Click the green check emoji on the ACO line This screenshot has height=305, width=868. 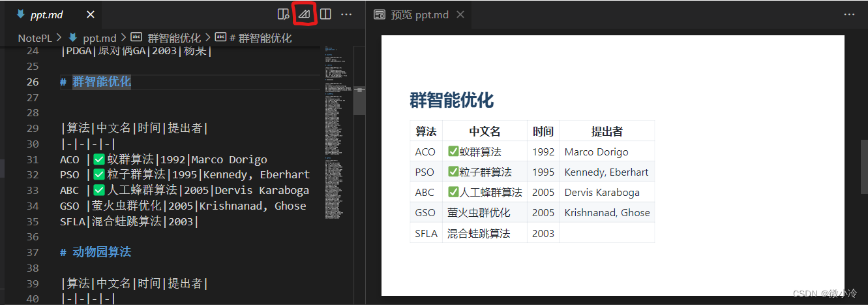[x=99, y=159]
